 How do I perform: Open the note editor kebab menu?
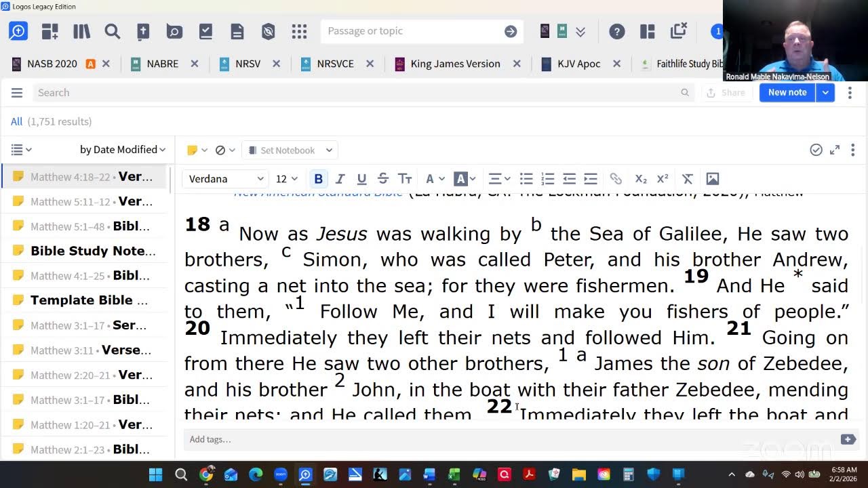click(853, 150)
